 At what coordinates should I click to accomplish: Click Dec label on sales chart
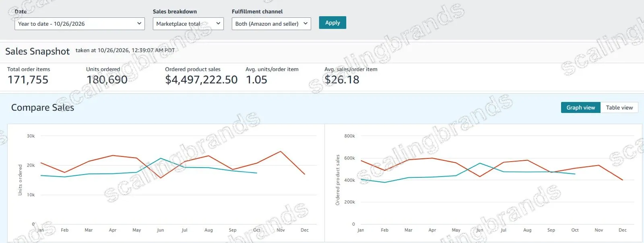click(623, 230)
